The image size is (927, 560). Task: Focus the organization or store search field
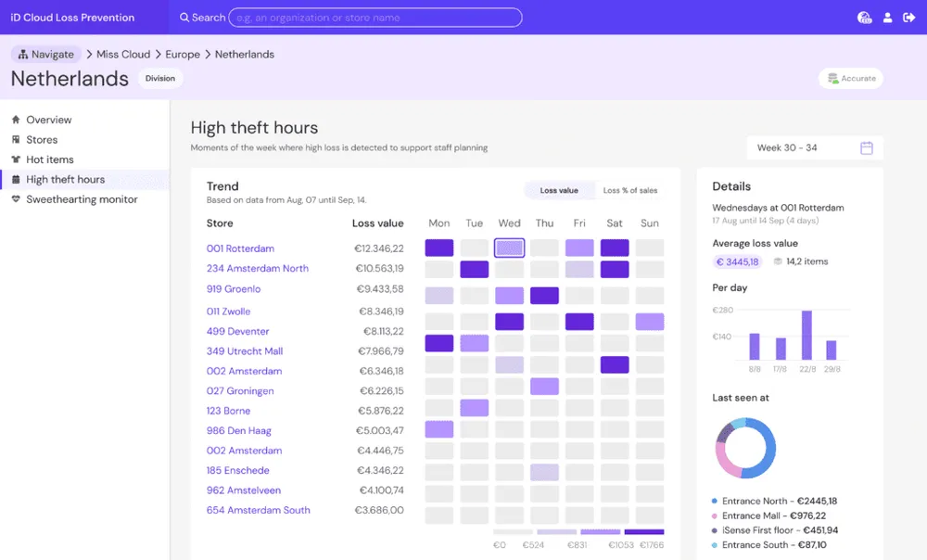tap(375, 18)
